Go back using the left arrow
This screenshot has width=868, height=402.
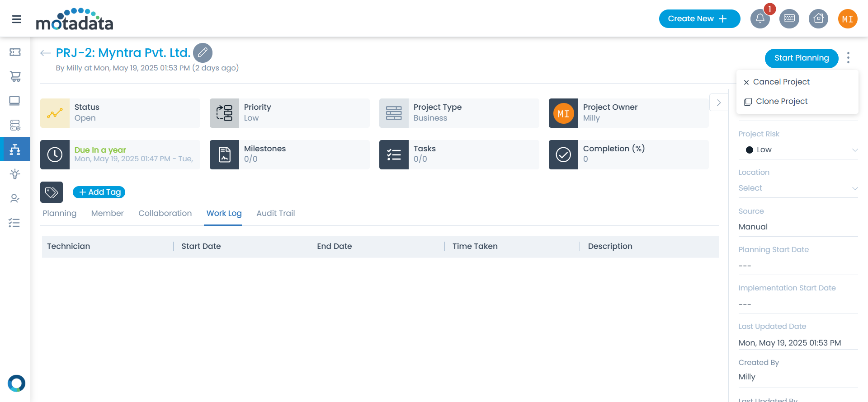coord(45,53)
